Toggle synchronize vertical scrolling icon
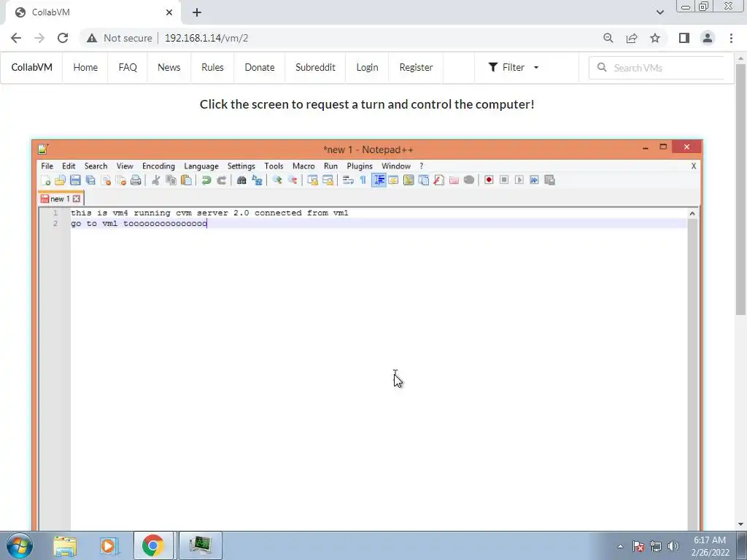Screen dimensions: 747x560 point(312,180)
